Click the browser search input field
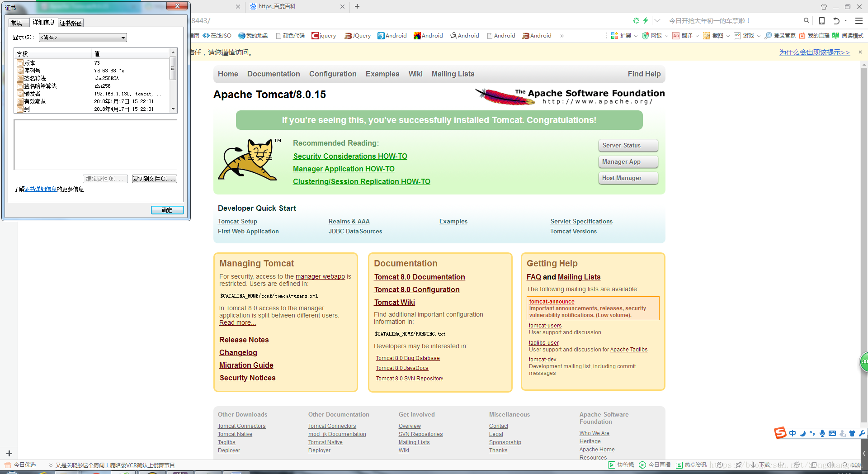The image size is (868, 474). (732, 21)
